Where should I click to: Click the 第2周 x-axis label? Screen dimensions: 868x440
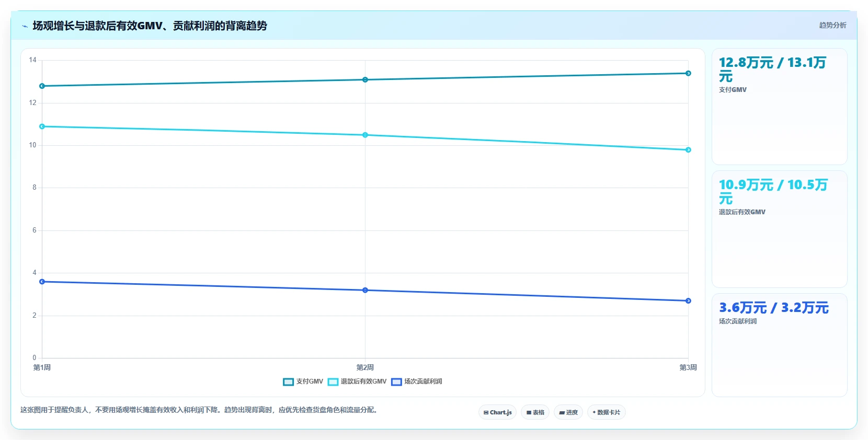[x=365, y=367]
